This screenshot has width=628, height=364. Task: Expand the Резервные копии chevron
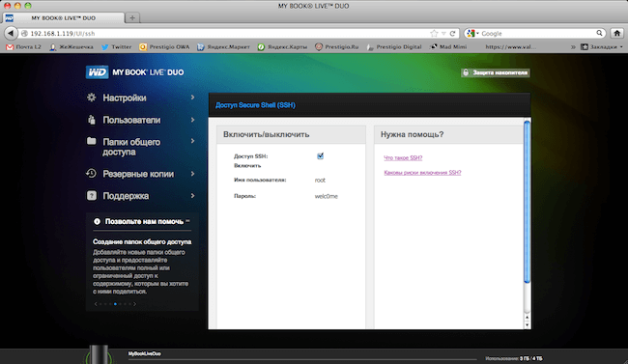192,174
